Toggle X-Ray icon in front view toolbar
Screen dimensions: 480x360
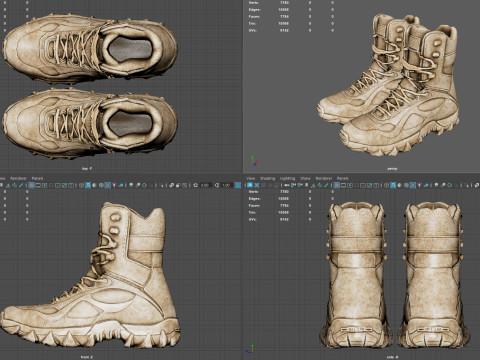tap(171, 185)
